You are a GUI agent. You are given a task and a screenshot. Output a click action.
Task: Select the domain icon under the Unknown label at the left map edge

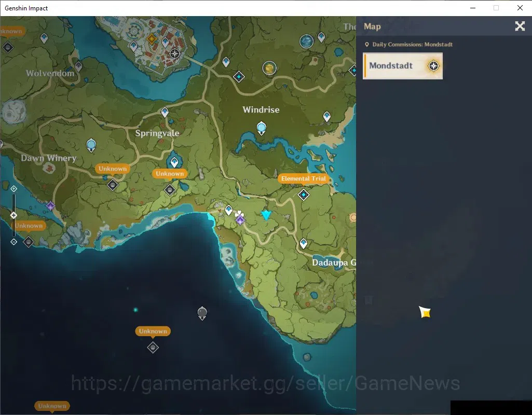tap(29, 242)
